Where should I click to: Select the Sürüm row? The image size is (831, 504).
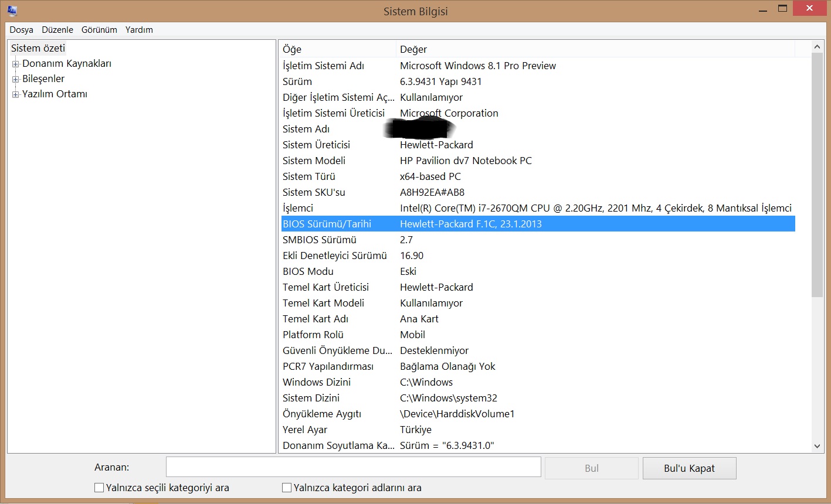point(538,81)
